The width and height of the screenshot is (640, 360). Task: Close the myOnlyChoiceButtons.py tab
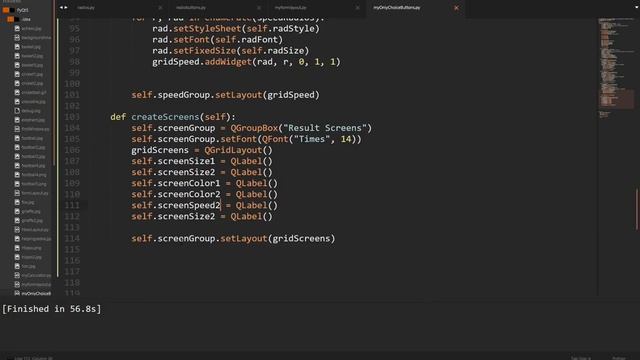point(456,8)
